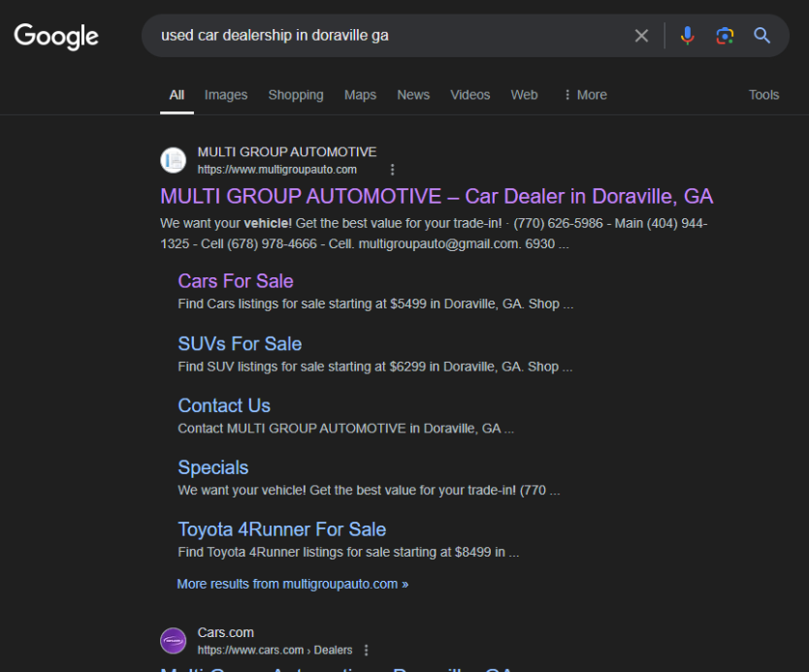Viewport: 809px width, 672px height.
Task: Switch to the Shopping tab
Action: pos(296,95)
